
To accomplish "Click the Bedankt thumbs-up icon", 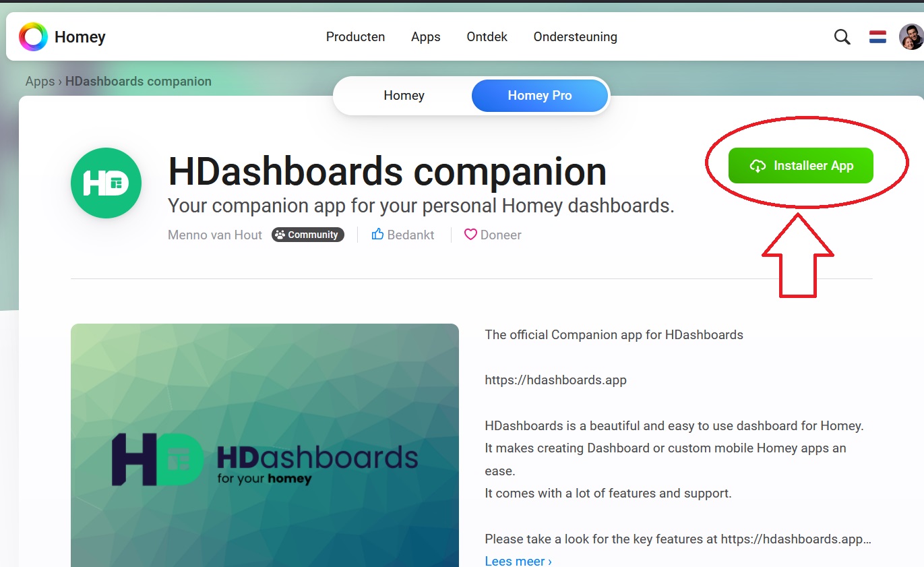I will point(377,235).
